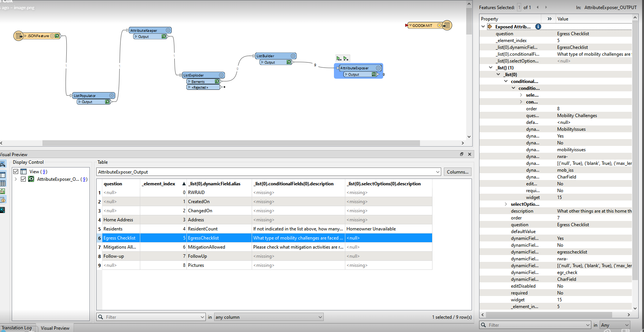Click the Columns... button
The image size is (644, 332).
(x=458, y=172)
